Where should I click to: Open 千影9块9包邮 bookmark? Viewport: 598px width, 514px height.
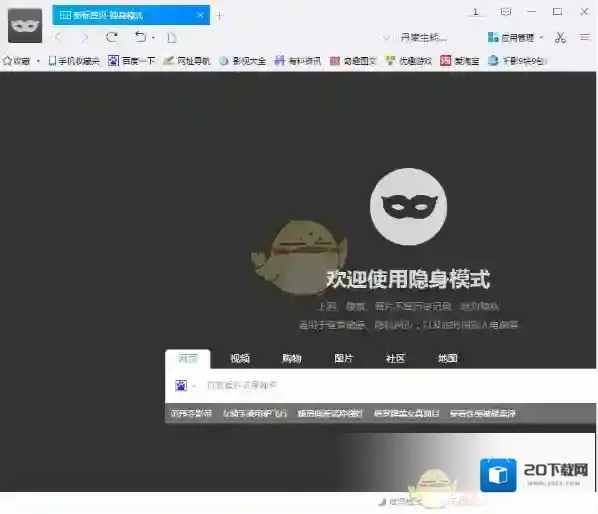[518, 61]
